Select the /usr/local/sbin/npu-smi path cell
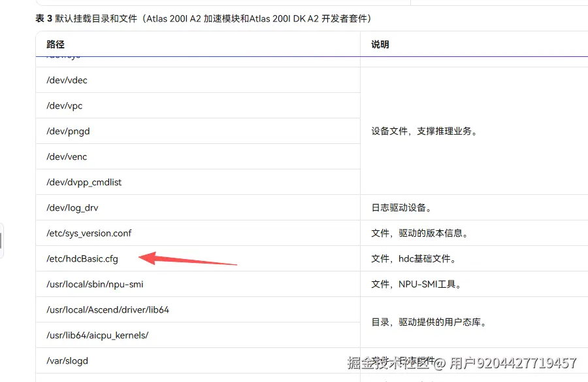This screenshot has width=588, height=382. point(198,285)
